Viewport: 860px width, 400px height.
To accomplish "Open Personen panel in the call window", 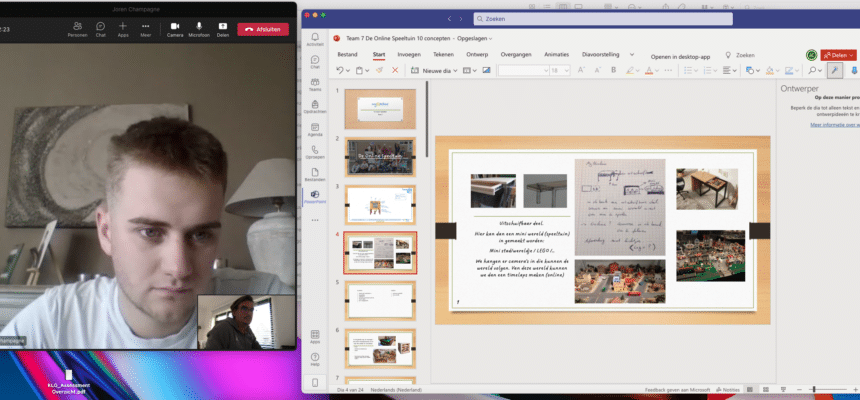I will [77, 29].
